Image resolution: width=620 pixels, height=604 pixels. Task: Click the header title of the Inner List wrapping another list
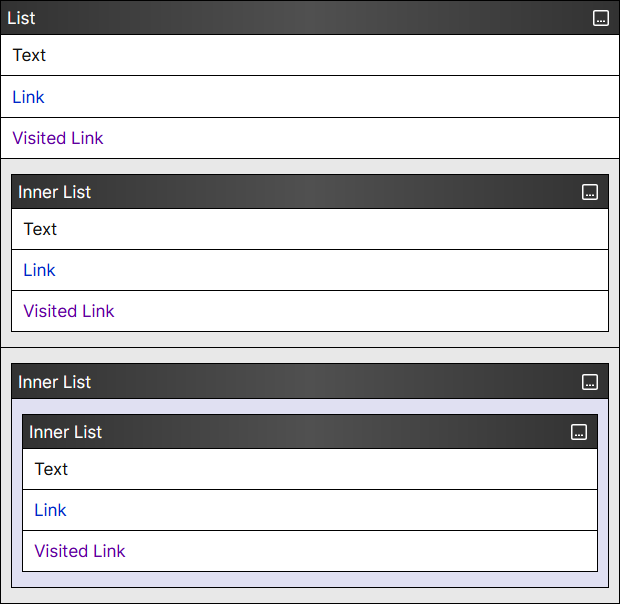[x=54, y=382]
